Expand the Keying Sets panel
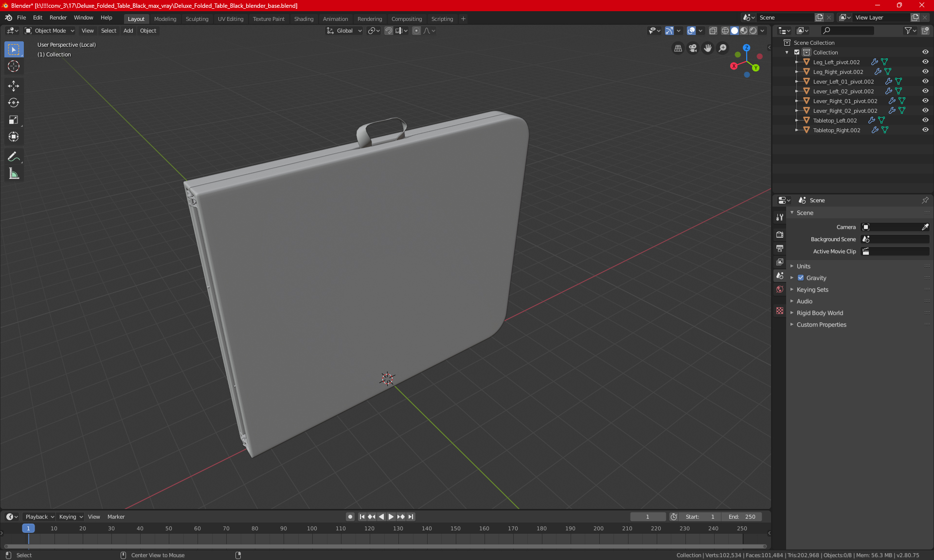 point(812,290)
